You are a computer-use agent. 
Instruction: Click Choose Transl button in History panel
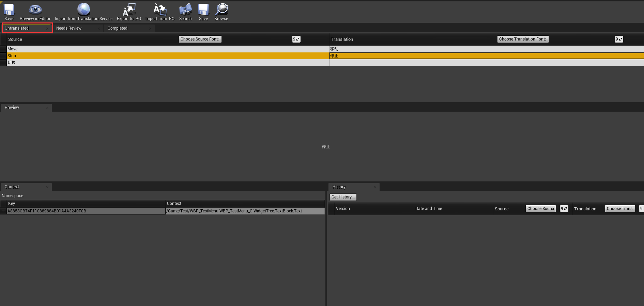(620, 209)
